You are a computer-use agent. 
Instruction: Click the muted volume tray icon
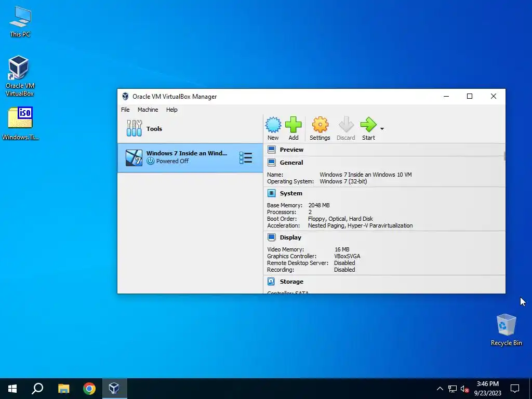(464, 389)
